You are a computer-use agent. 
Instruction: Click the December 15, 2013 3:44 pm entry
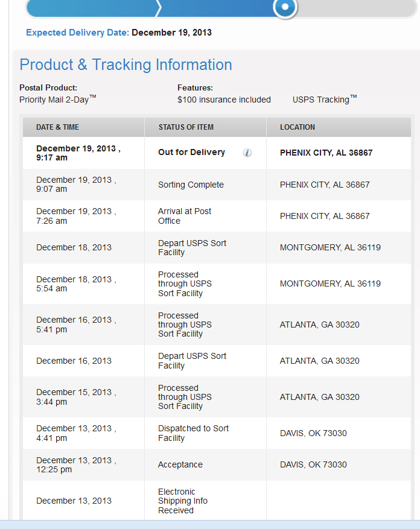(x=76, y=397)
